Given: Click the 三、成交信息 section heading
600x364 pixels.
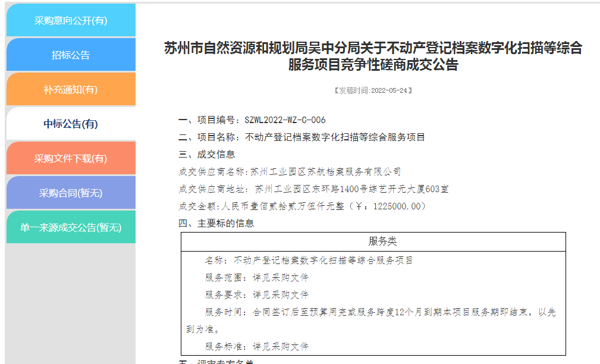Looking at the screenshot, I should pyautogui.click(x=207, y=155).
